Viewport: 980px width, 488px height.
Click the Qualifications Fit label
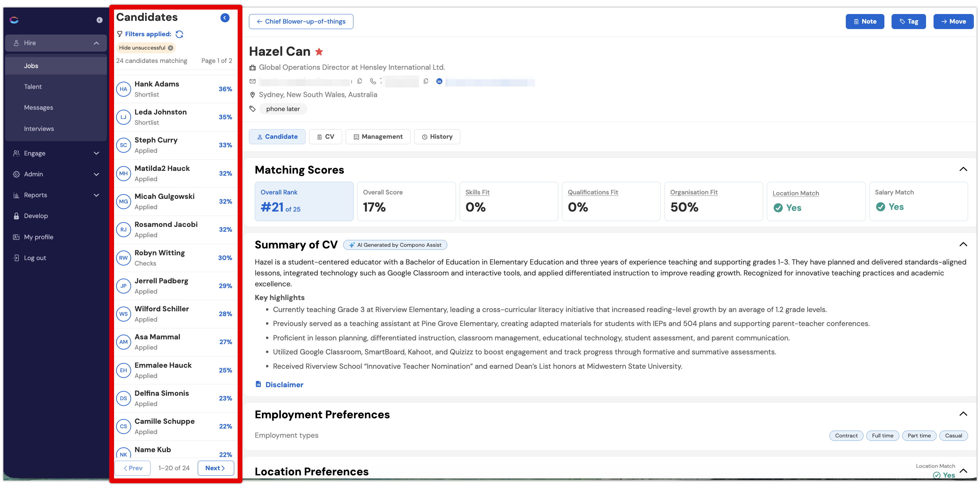click(593, 193)
